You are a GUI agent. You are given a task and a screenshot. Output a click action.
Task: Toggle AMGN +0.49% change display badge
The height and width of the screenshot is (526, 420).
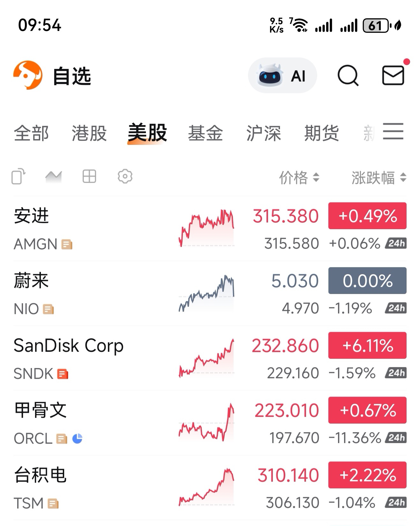(x=367, y=216)
